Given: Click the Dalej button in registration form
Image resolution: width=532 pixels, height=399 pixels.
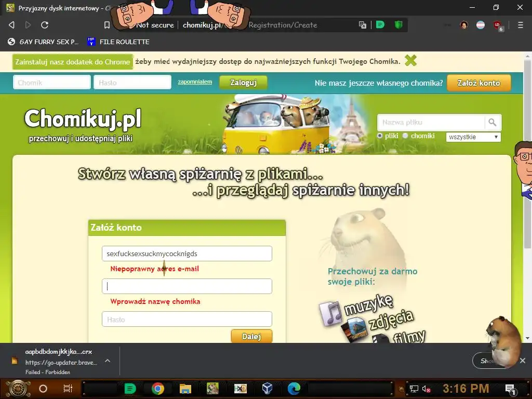Looking at the screenshot, I should point(251,336).
